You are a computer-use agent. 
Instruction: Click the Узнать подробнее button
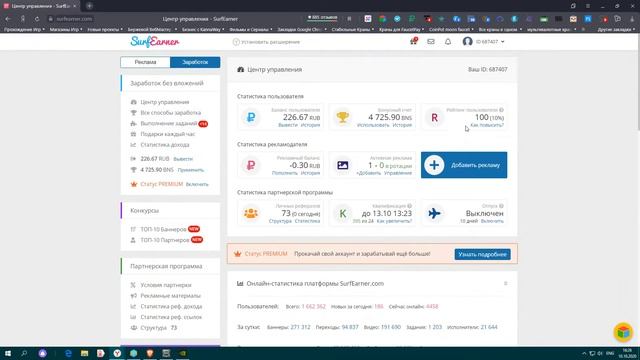pos(482,254)
